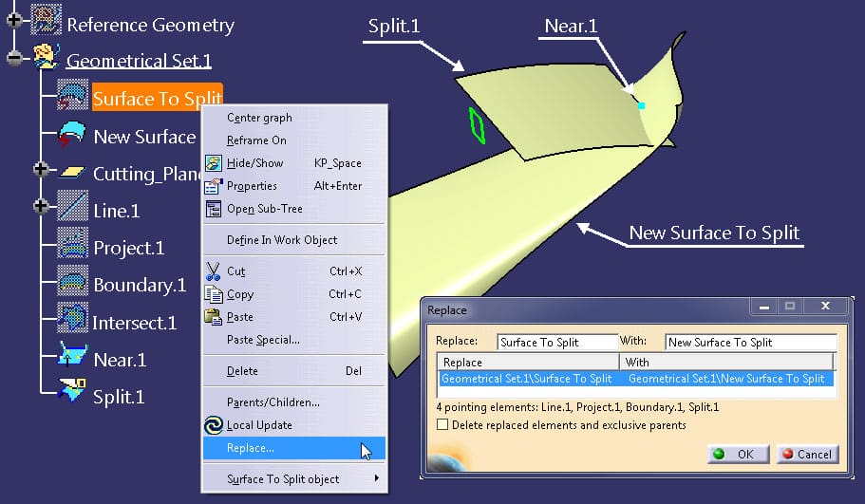The width and height of the screenshot is (865, 504).
Task: Select Geometrical Set.1 label in tree
Action: (139, 61)
